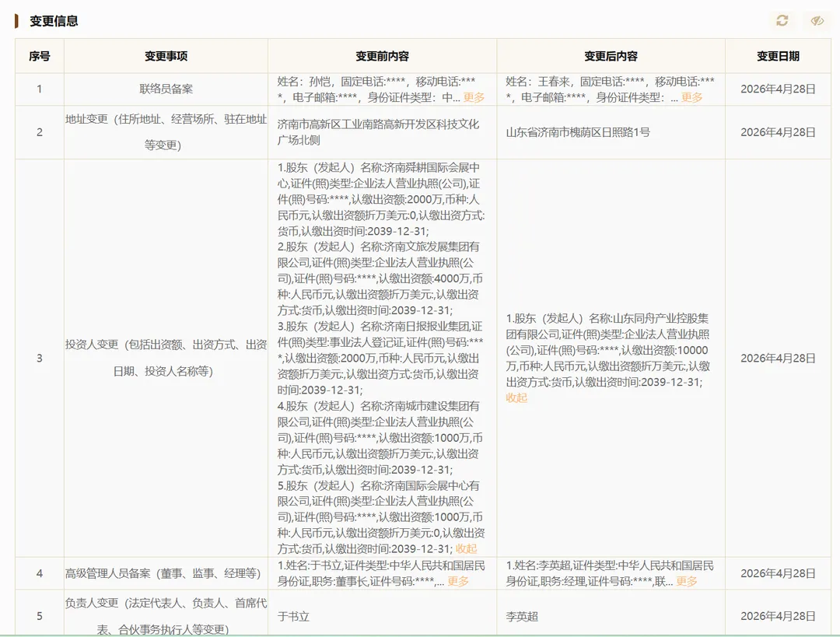Screen dimensions: 840x637
Task: Click the 序号 column header
Action: (40, 56)
